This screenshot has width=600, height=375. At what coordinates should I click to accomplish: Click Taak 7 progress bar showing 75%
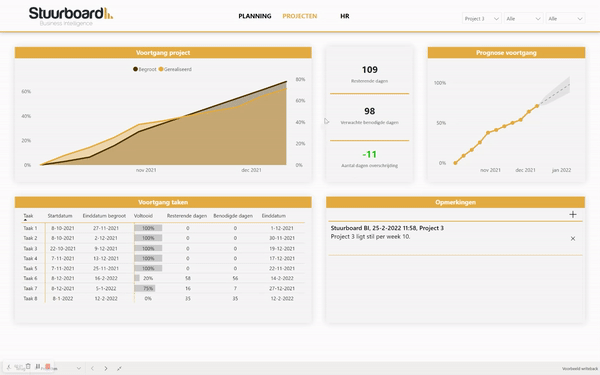click(x=145, y=289)
